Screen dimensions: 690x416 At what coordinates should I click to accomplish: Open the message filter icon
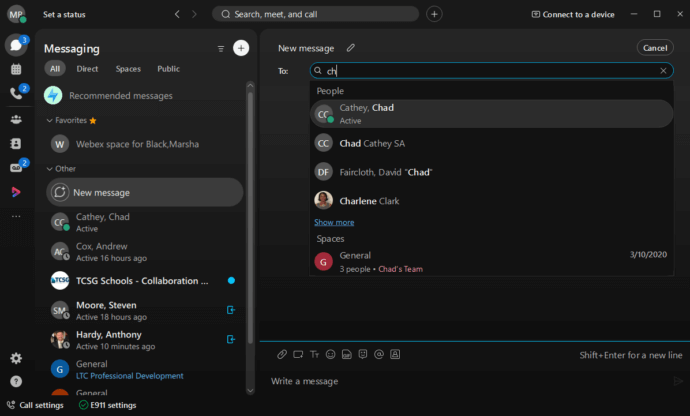pyautogui.click(x=221, y=48)
